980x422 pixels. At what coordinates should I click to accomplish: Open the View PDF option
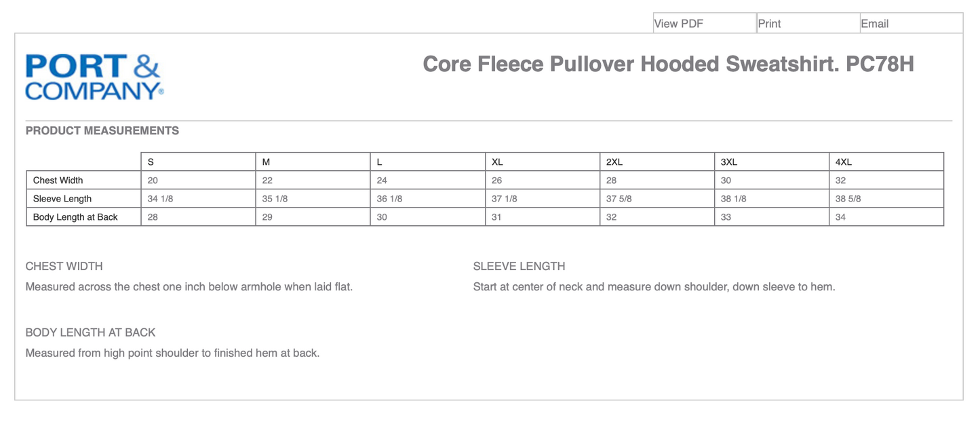678,23
